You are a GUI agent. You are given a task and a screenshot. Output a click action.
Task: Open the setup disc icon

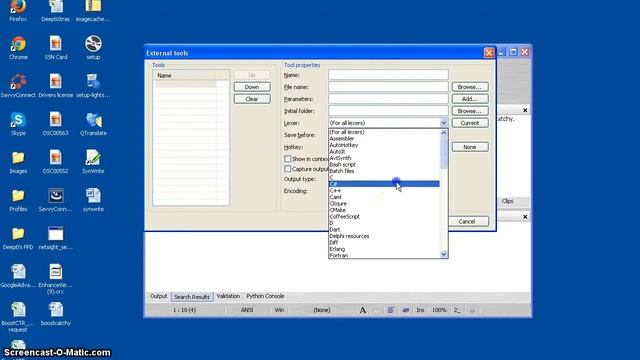[x=93, y=47]
